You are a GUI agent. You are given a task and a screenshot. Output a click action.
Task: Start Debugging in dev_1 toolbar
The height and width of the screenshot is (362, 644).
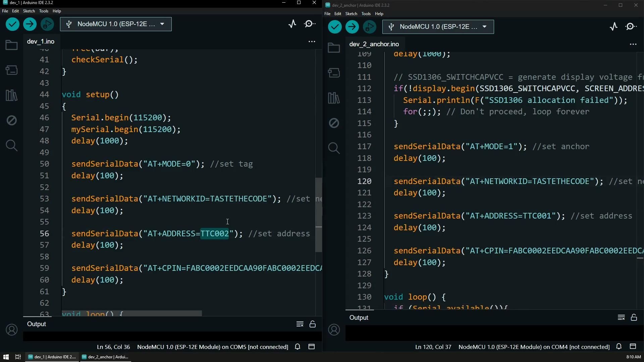47,24
